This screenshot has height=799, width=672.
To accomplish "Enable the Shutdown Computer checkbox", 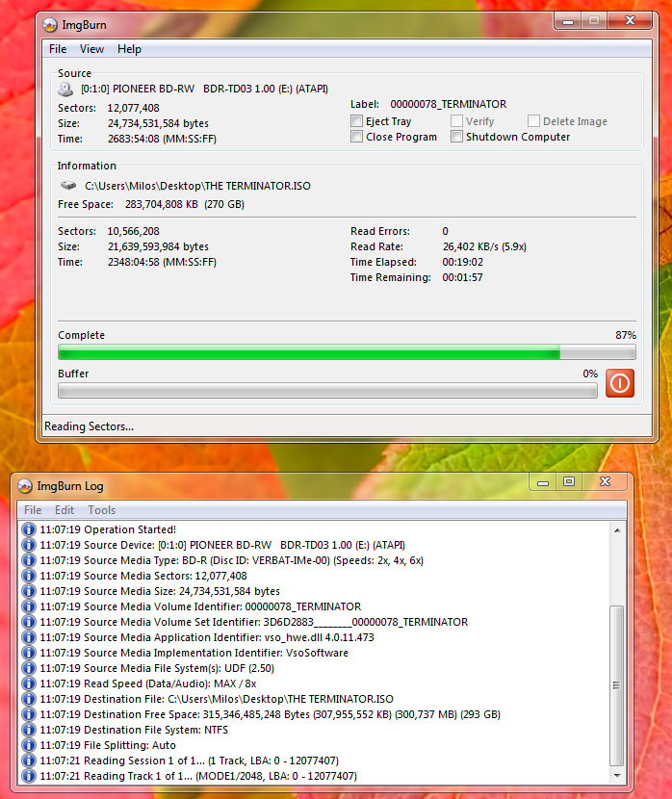I will point(457,137).
